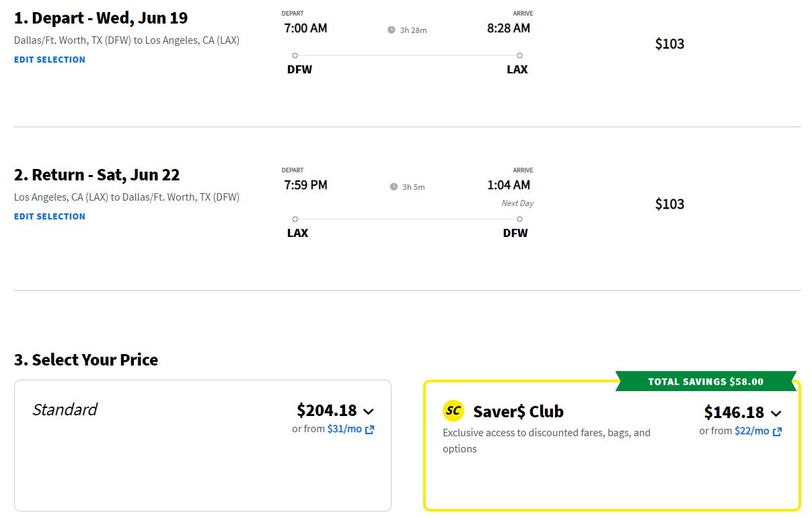Screen dimensions: 812x519
Task: Open the $22/mo financing link
Action: click(x=751, y=431)
